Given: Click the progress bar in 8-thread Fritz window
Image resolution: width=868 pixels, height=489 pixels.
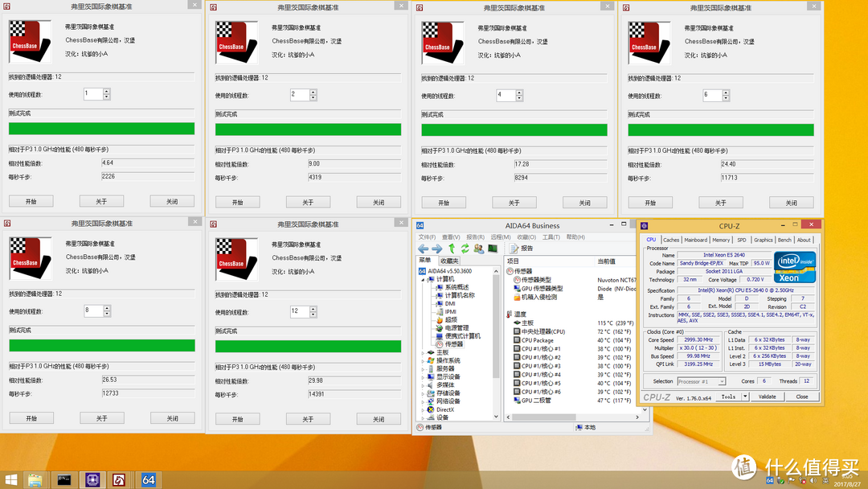Looking at the screenshot, I should coord(102,346).
